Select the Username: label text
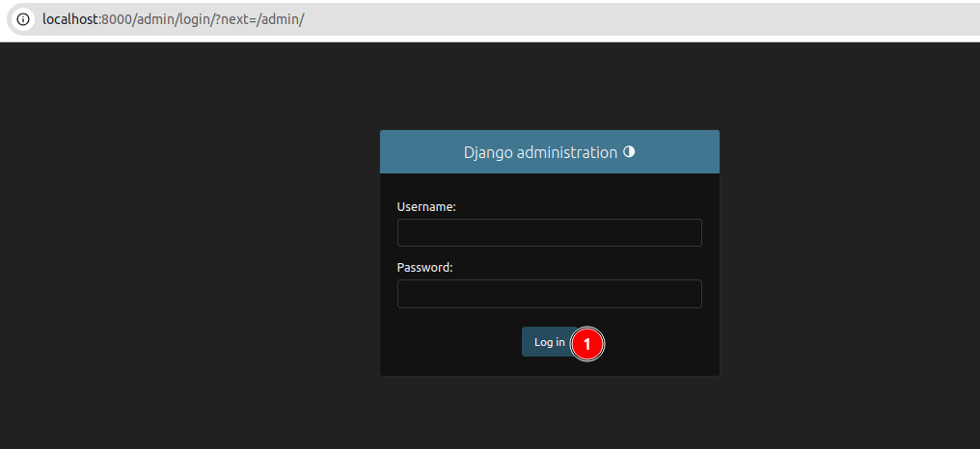Image resolution: width=980 pixels, height=449 pixels. 426,207
